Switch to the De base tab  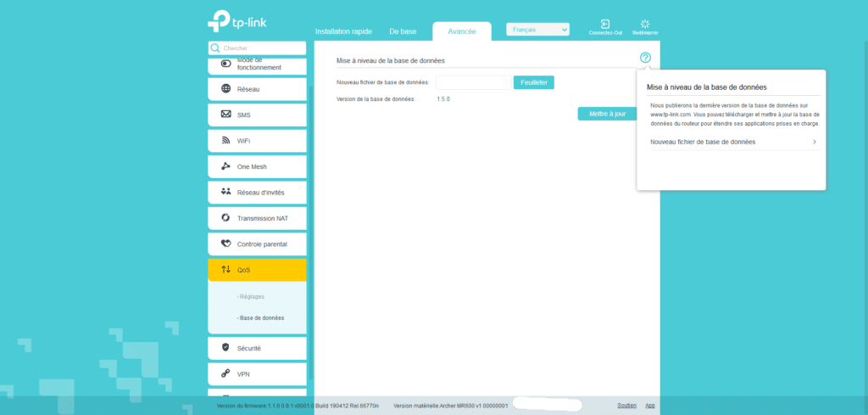point(403,31)
